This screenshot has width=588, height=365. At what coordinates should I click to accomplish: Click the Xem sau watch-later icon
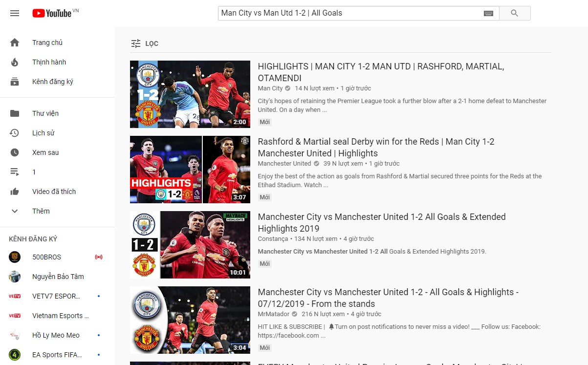[x=15, y=152]
